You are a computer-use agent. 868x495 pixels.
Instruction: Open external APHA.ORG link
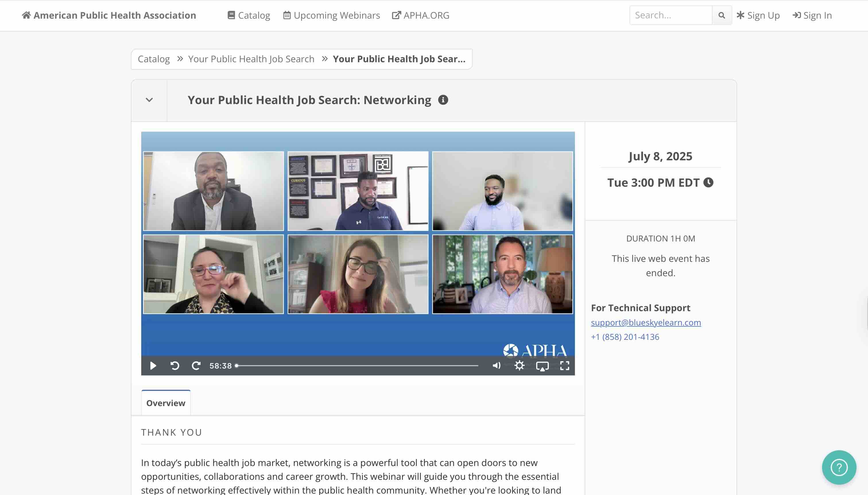click(x=421, y=15)
